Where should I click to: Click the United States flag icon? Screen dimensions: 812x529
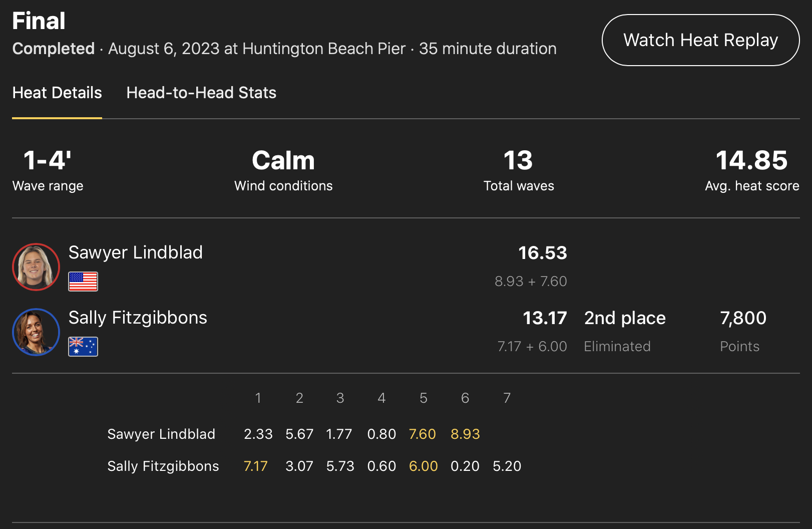[x=83, y=282]
